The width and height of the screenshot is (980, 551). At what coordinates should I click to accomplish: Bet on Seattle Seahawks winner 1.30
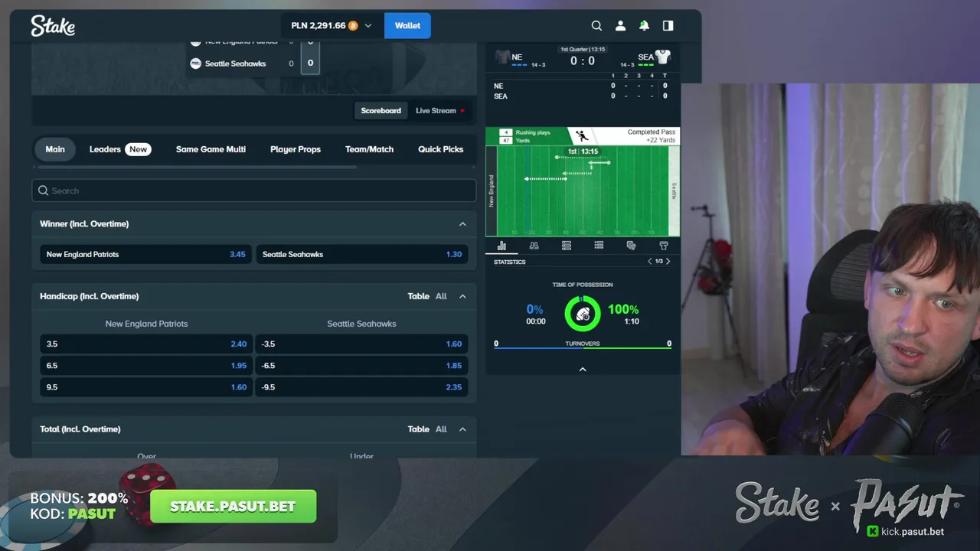[x=361, y=254]
